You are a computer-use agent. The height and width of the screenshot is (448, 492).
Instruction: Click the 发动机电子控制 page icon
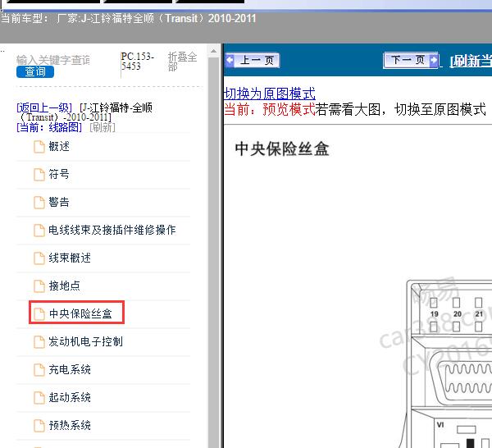click(39, 342)
